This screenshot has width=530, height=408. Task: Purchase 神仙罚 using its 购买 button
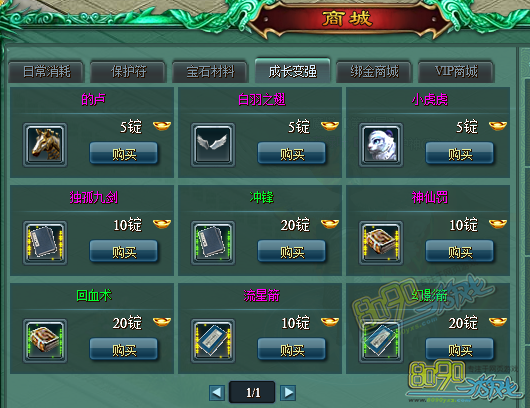(x=460, y=252)
